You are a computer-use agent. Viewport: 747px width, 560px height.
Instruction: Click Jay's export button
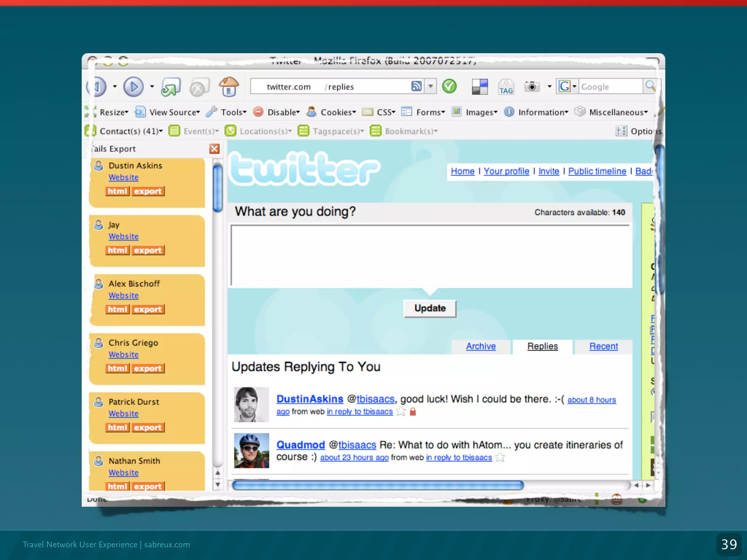click(x=147, y=250)
